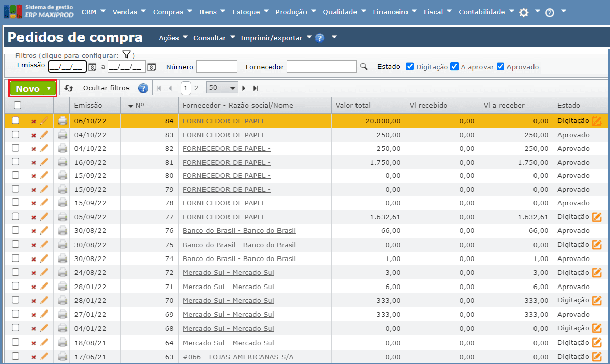Refresh the purchase orders list
Image resolution: width=610 pixels, height=364 pixels.
pos(68,88)
